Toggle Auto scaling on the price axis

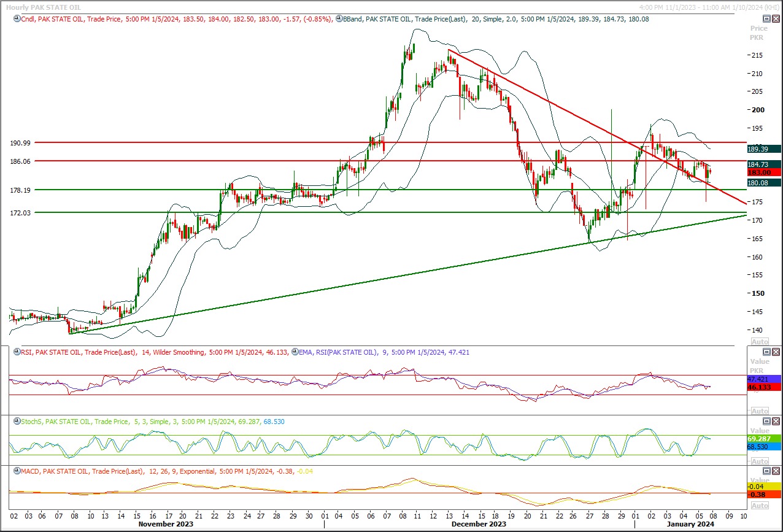click(x=759, y=342)
